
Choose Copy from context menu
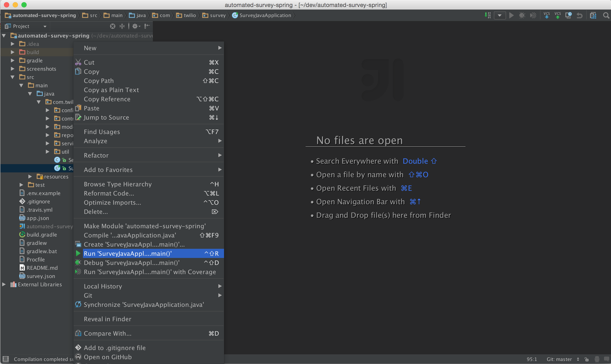tap(149, 72)
